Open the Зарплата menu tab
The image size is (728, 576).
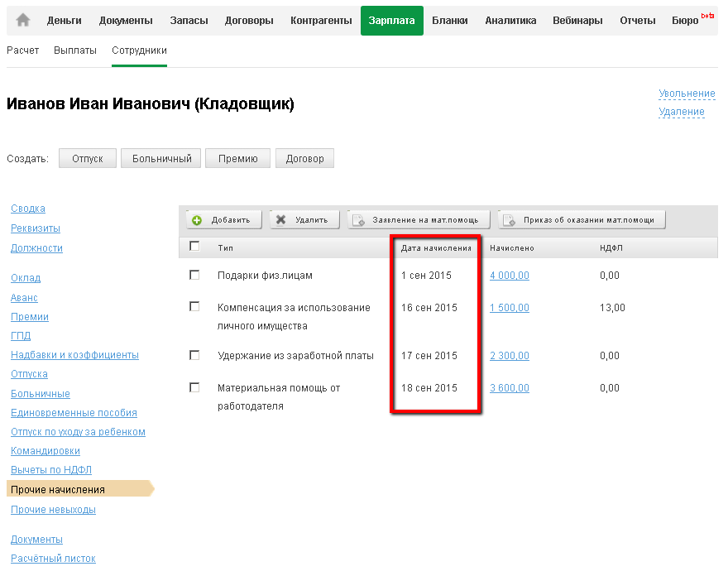391,21
